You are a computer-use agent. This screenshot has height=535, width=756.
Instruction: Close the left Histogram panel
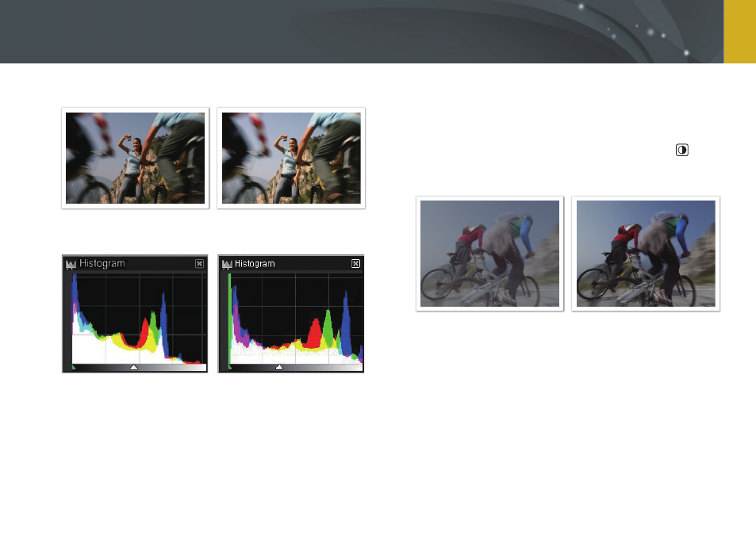coord(199,263)
